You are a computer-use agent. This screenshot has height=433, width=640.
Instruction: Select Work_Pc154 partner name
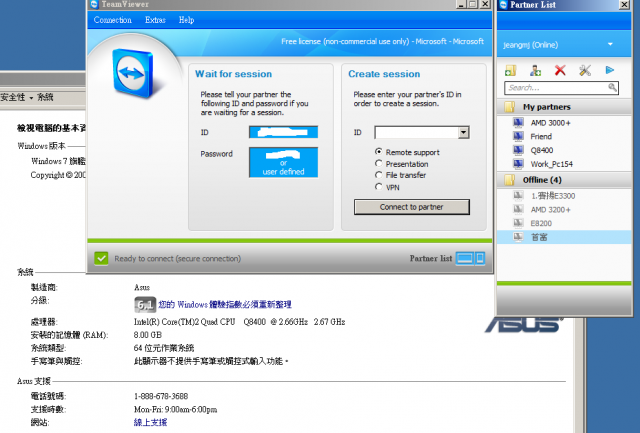(x=551, y=164)
